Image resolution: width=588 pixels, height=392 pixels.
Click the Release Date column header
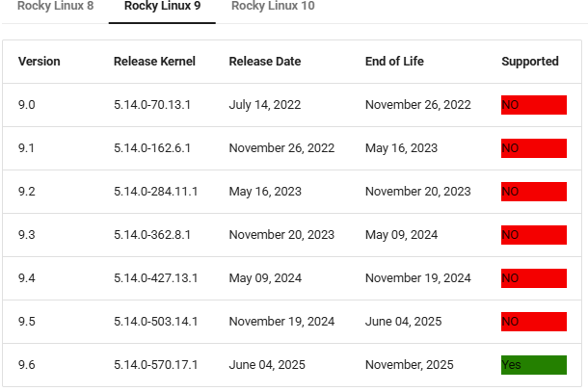264,62
